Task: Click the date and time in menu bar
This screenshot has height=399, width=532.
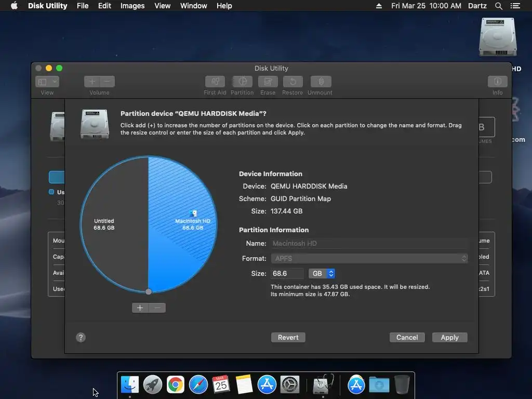Action: pos(426,6)
